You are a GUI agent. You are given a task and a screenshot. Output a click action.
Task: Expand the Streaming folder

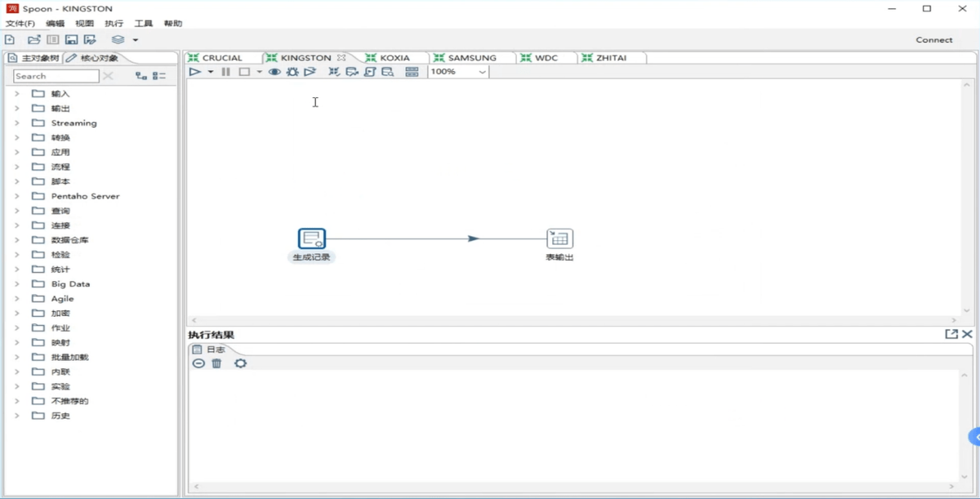pyautogui.click(x=16, y=123)
